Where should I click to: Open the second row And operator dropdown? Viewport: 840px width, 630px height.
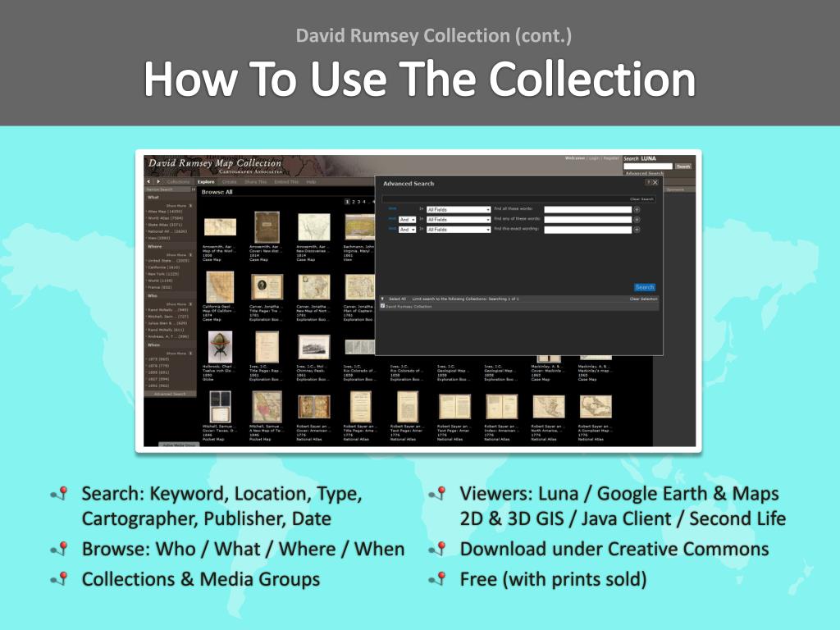407,220
